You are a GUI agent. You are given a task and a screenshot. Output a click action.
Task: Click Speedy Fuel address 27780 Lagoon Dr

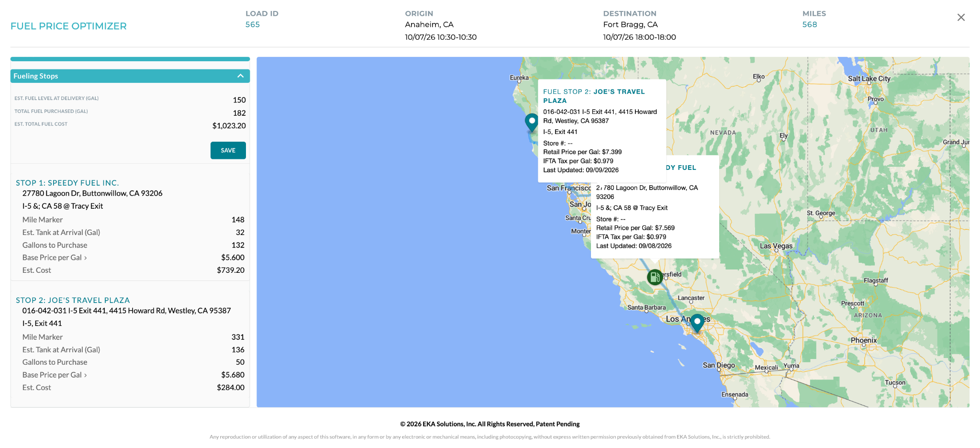[92, 193]
